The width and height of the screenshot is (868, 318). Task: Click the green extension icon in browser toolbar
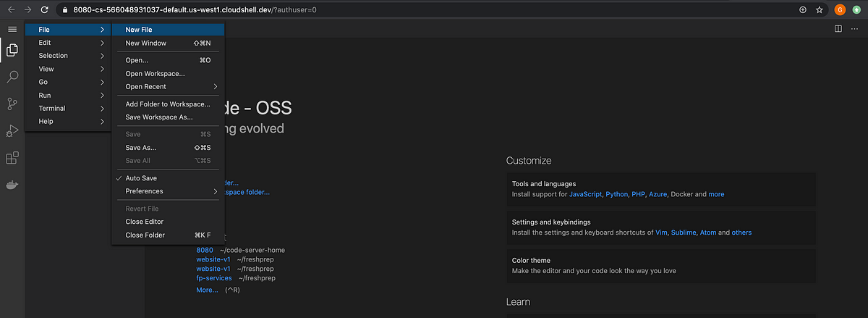[x=856, y=10]
